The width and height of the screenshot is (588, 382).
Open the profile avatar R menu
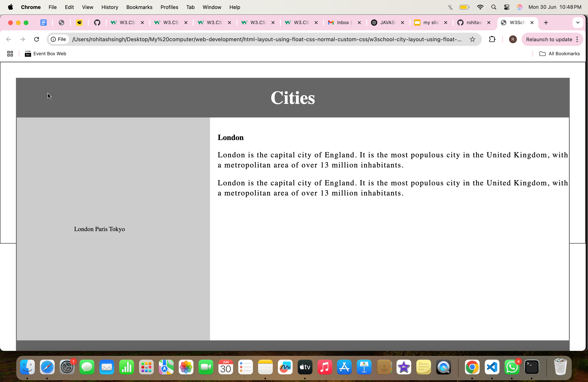point(513,39)
